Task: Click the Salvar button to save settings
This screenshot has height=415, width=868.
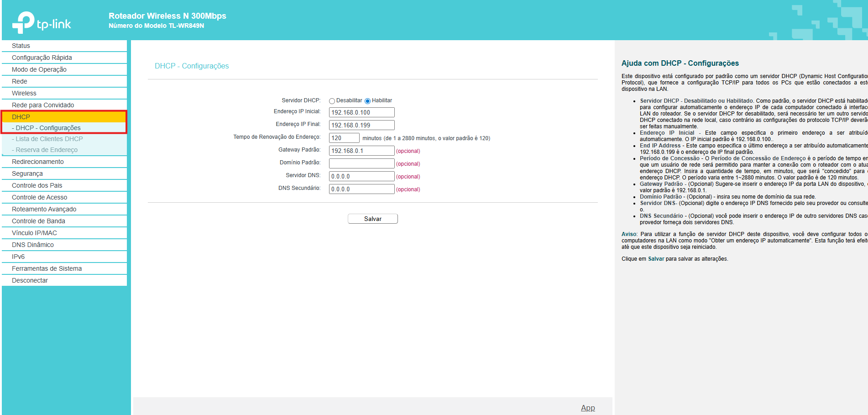Action: 372,218
